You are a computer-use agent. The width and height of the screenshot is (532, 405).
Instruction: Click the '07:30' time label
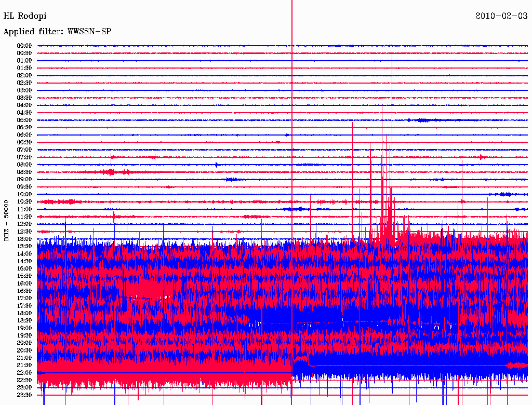coord(24,157)
